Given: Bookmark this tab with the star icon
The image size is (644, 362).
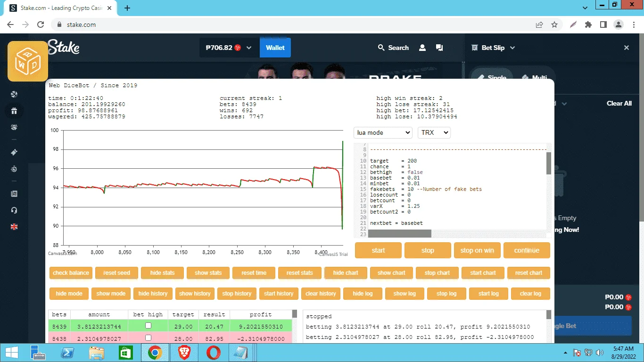Looking at the screenshot, I should click(554, 25).
